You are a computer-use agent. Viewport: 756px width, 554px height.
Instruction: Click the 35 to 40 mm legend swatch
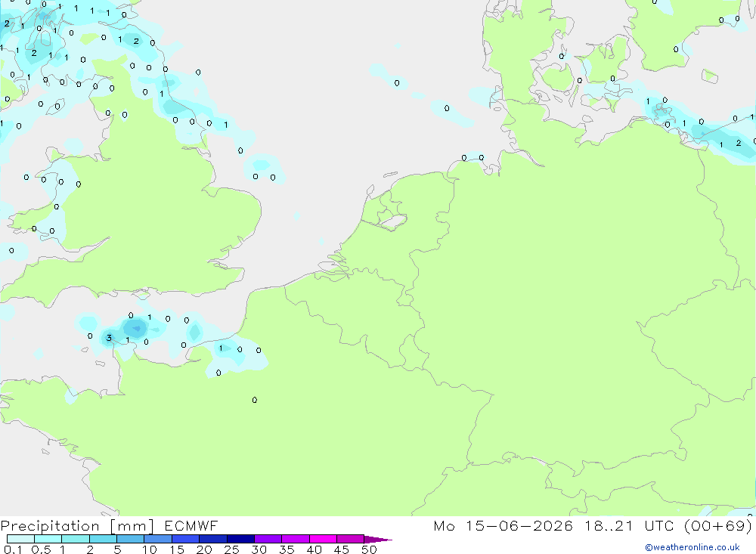(295, 539)
